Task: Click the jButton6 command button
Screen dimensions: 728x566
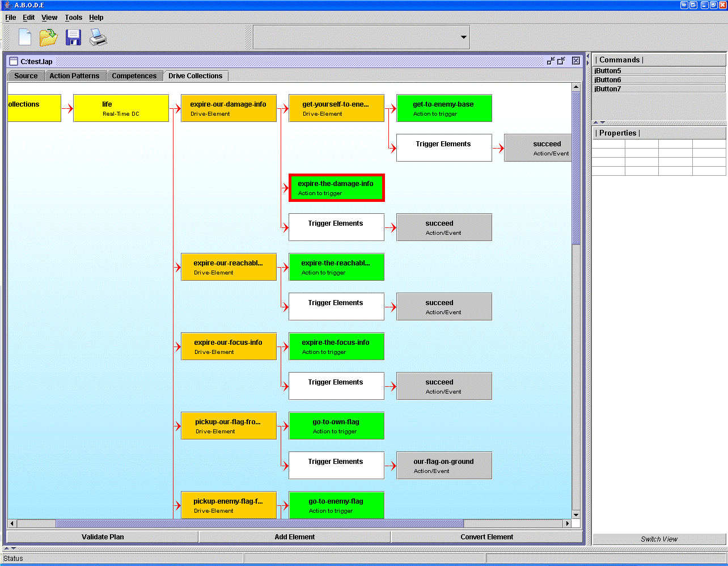Action: 658,80
